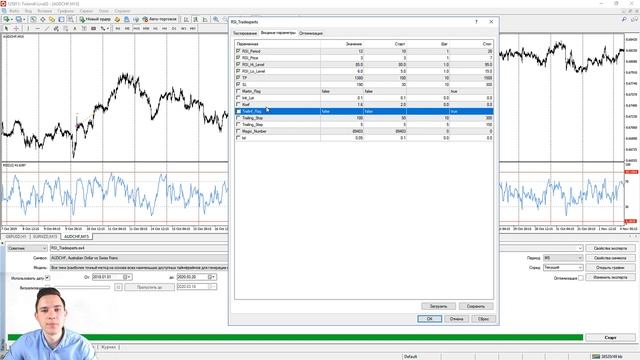Screen dimensions: 640x360
Task: Open the Optimization tab in dialog
Action: click(311, 33)
